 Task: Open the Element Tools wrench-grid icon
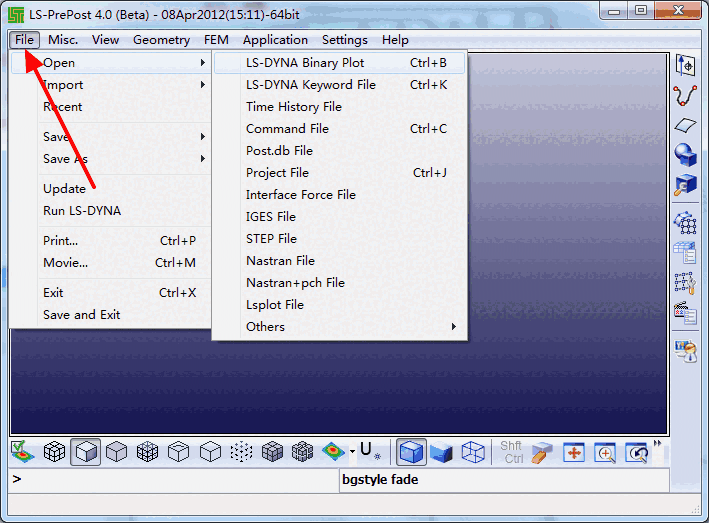pyautogui.click(x=685, y=283)
